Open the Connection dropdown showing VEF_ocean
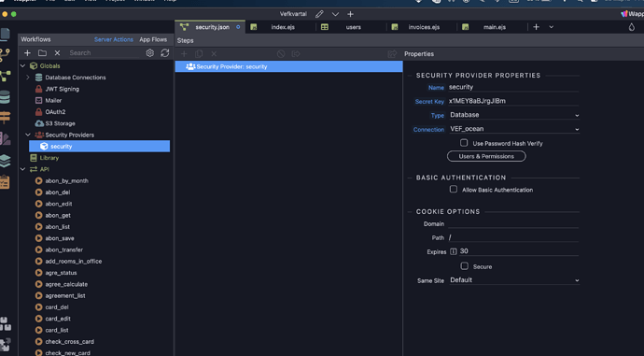 coord(514,129)
